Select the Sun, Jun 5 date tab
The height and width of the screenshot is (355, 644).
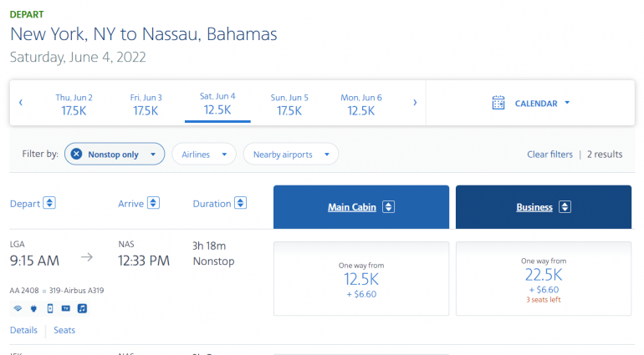point(289,104)
